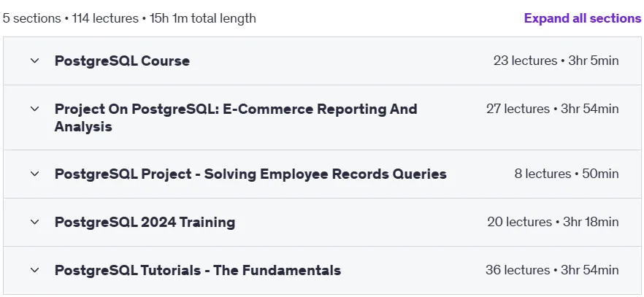
Task: Click the chevron icon for E-Commerce Reporting project
Action: pos(35,109)
